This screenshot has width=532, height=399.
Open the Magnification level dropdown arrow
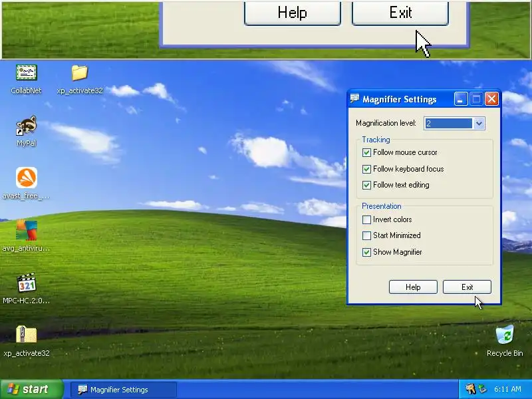[479, 124]
